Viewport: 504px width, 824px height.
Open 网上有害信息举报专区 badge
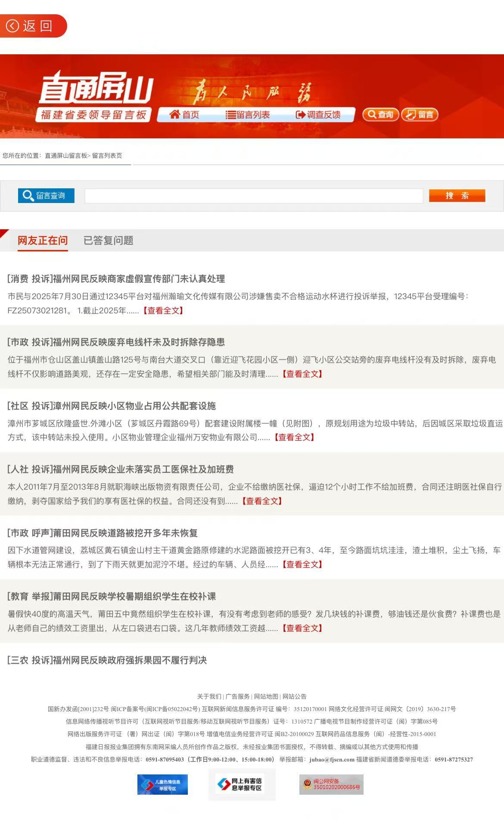(x=241, y=784)
